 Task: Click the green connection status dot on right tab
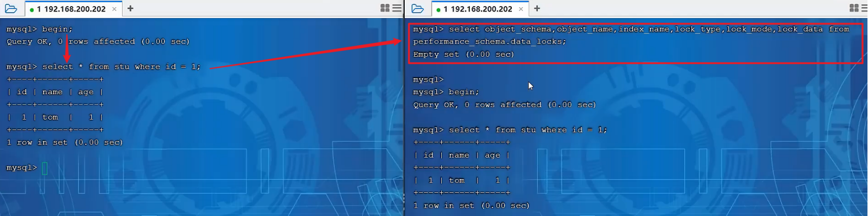438,9
